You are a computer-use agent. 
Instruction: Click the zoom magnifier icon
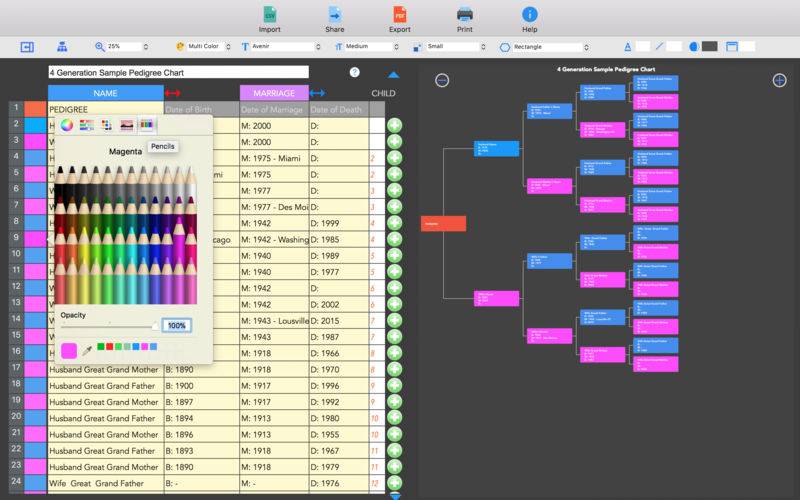(99, 46)
